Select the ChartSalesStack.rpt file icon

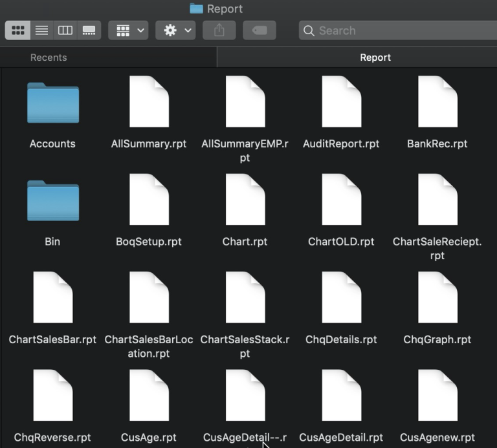click(x=245, y=297)
